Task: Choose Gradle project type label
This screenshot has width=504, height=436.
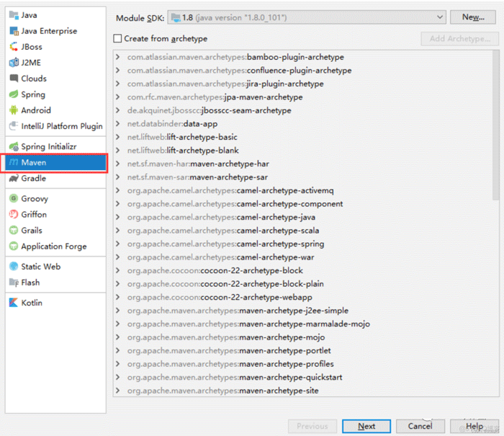Action: click(33, 178)
